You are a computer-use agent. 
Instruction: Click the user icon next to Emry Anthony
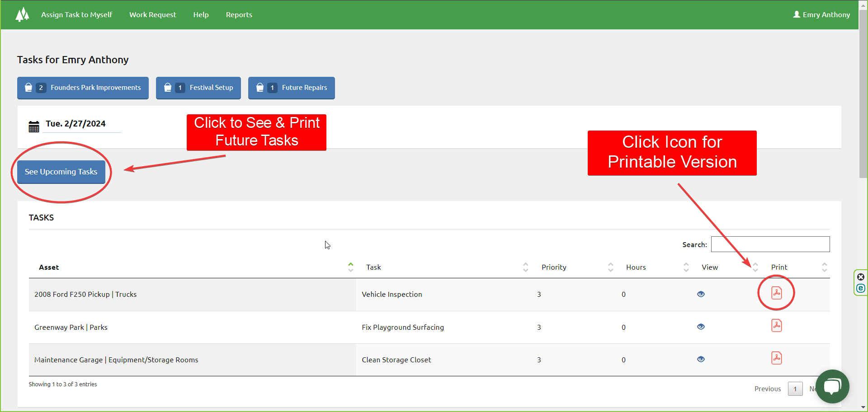796,14
